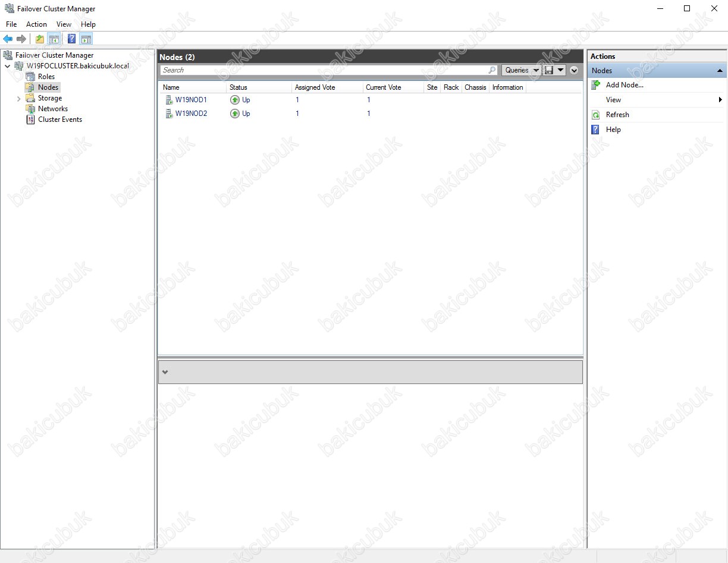Click Help in the Actions pane
The image size is (728, 563).
click(613, 130)
